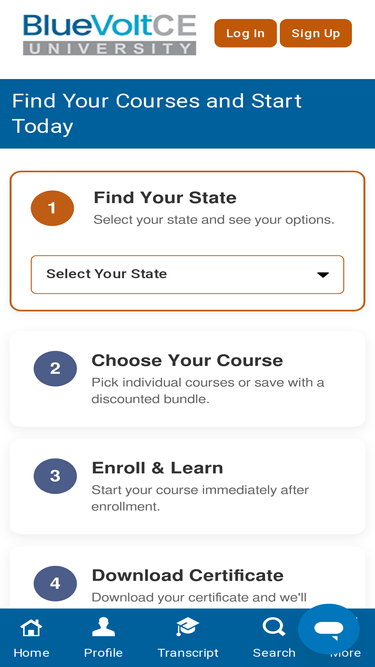Image resolution: width=375 pixels, height=667 pixels.
Task: Click the orange step 1 circle
Action: (52, 208)
